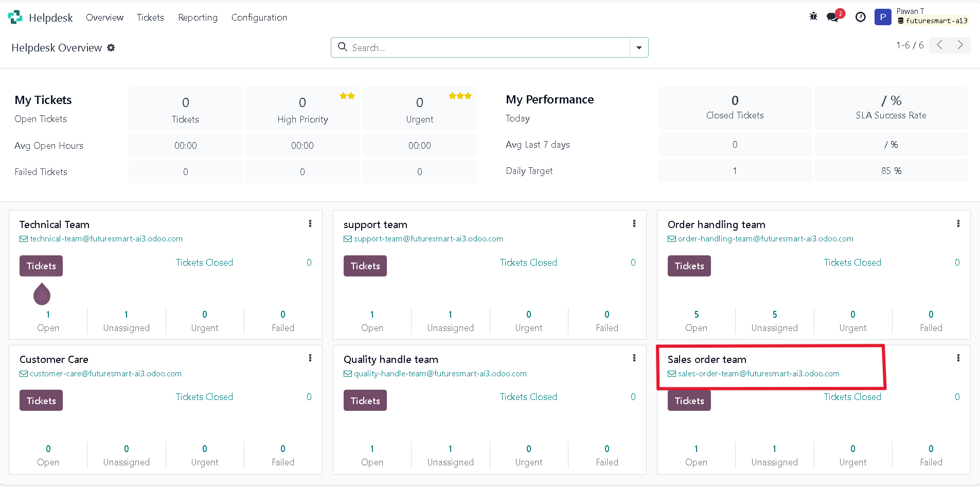Open Customer Care kebab menu

(310, 358)
